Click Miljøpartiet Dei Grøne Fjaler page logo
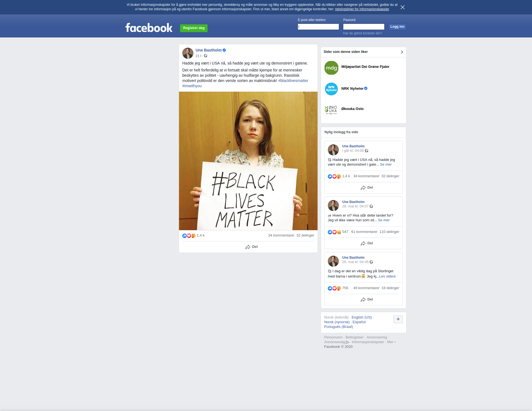Viewport: 532px width, 411px height. 331,68
